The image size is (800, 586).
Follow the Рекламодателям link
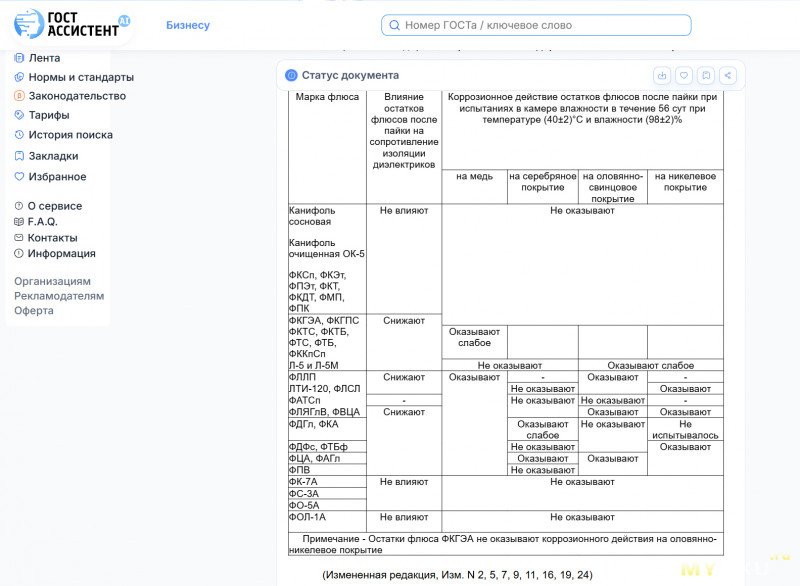[x=58, y=296]
